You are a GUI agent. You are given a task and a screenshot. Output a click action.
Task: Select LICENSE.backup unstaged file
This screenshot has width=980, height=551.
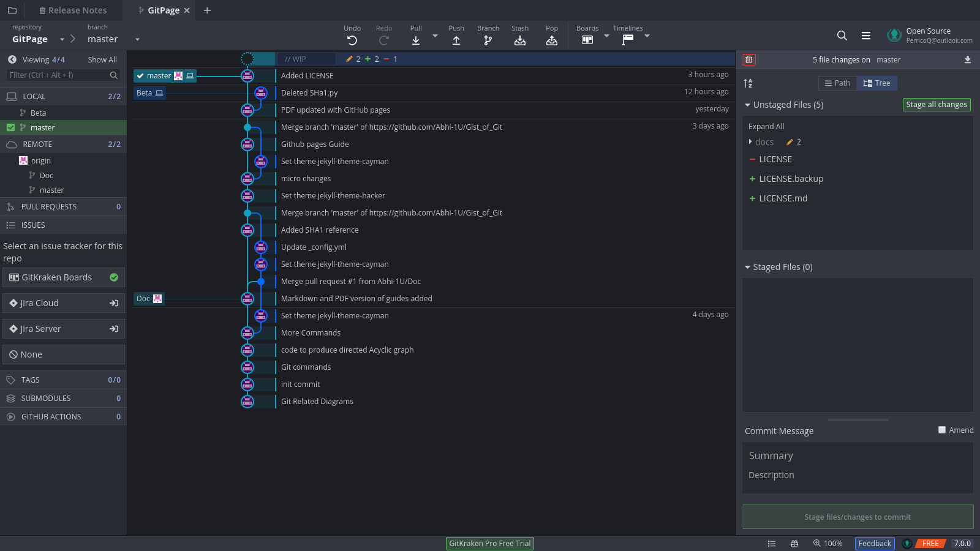coord(858,179)
